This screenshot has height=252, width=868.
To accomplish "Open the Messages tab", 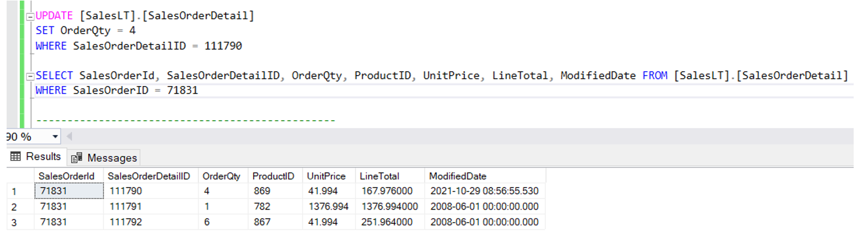I will pos(104,158).
